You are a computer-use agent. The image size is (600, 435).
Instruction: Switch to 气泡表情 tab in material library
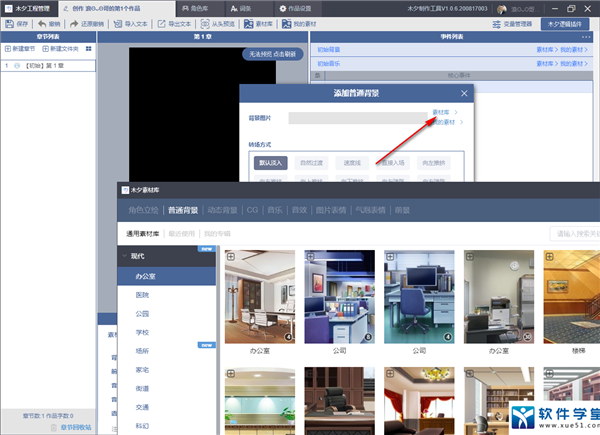click(370, 210)
